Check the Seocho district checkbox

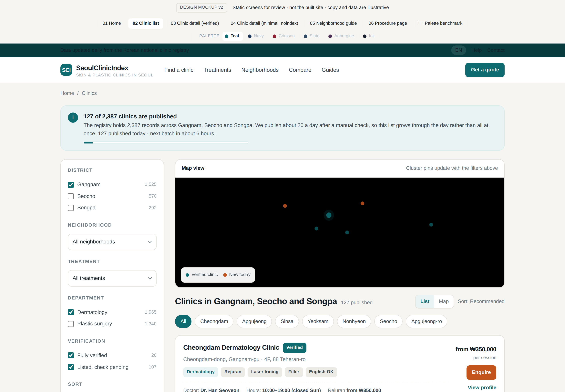(71, 196)
